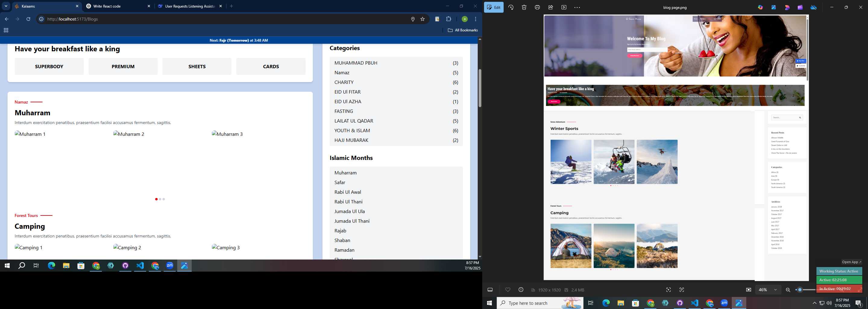The width and height of the screenshot is (868, 309).
Task: Open Chrome profile avatar
Action: tap(465, 19)
